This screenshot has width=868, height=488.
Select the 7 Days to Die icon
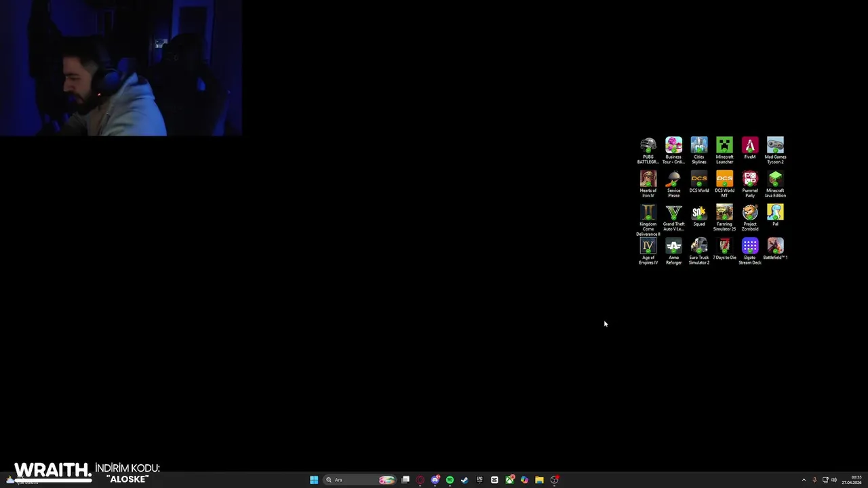(x=724, y=249)
